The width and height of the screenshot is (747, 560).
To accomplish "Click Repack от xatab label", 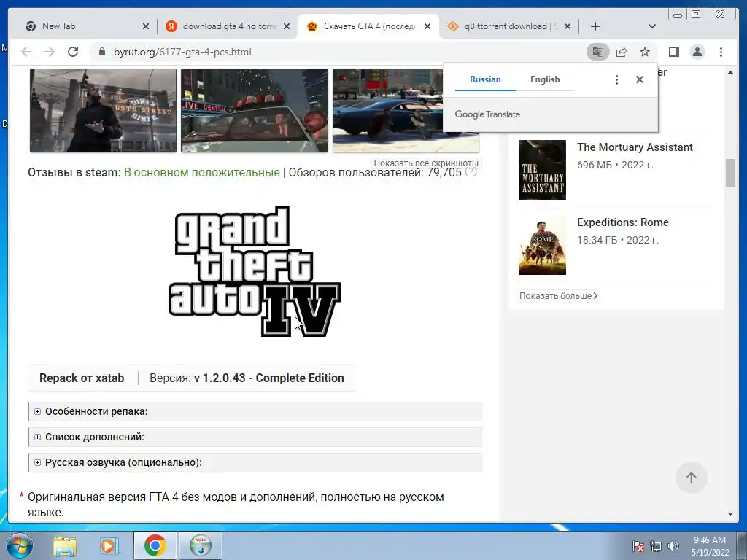I will pyautogui.click(x=82, y=378).
